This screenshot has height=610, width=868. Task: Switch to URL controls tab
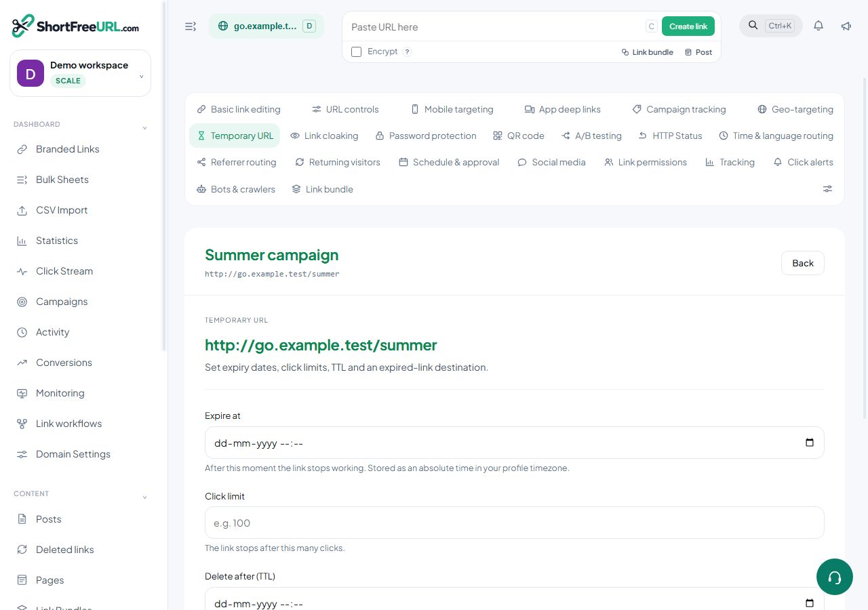click(345, 109)
